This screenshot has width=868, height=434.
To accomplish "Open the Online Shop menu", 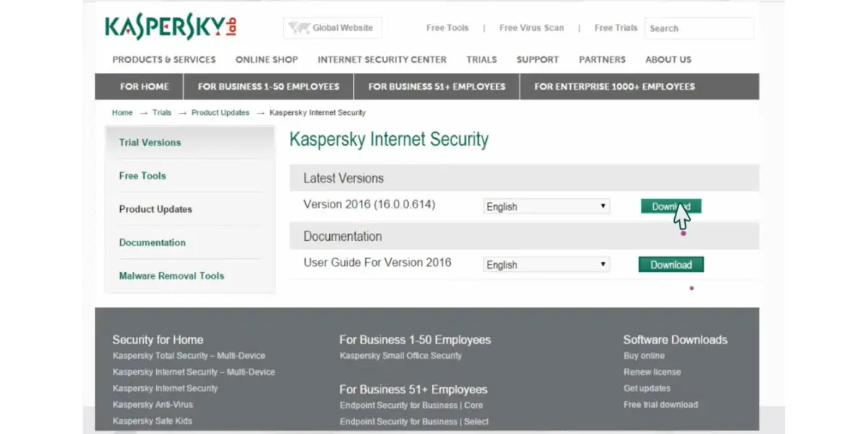I will click(x=266, y=59).
